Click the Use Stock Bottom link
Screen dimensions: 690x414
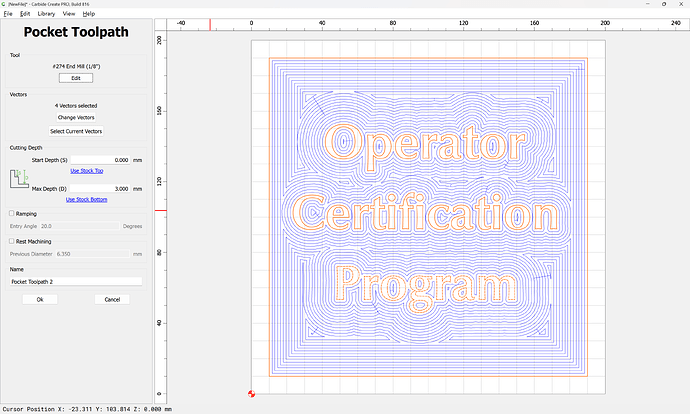(87, 199)
